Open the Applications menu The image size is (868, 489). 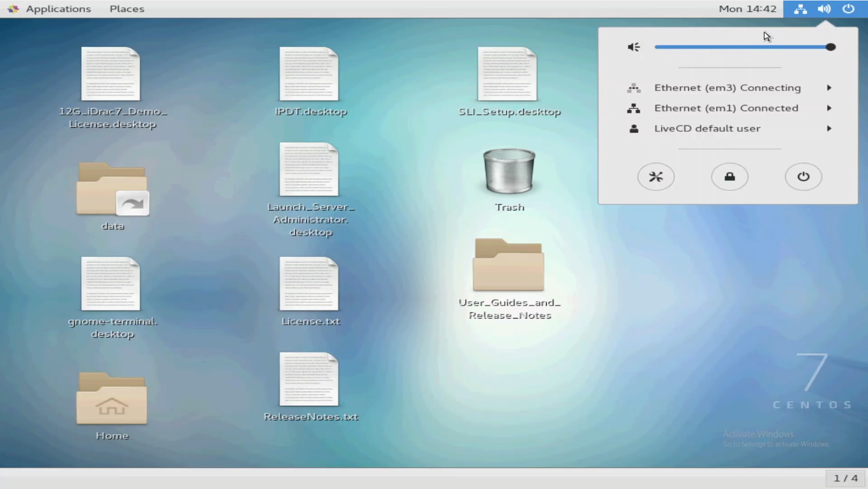(58, 9)
